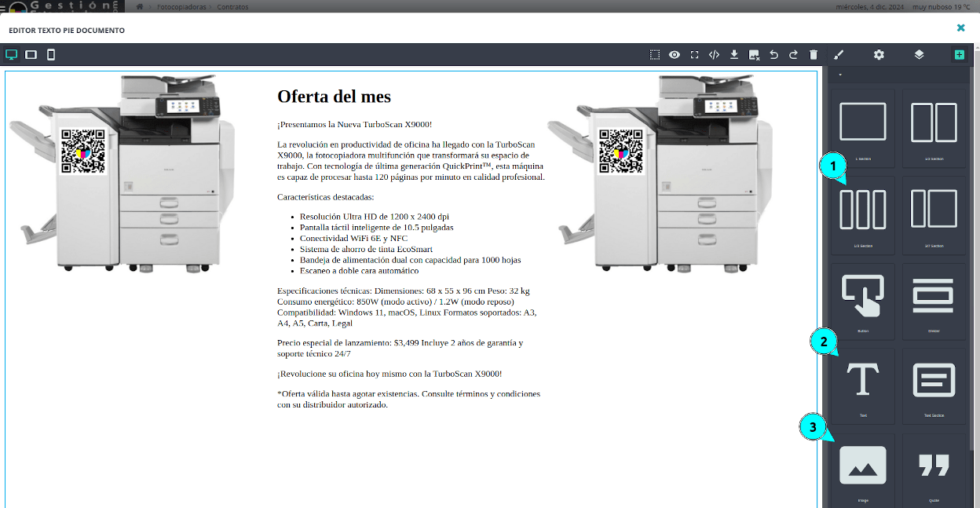Select the right photocopier image
Viewport: 980px width, 508px height.
[660, 174]
